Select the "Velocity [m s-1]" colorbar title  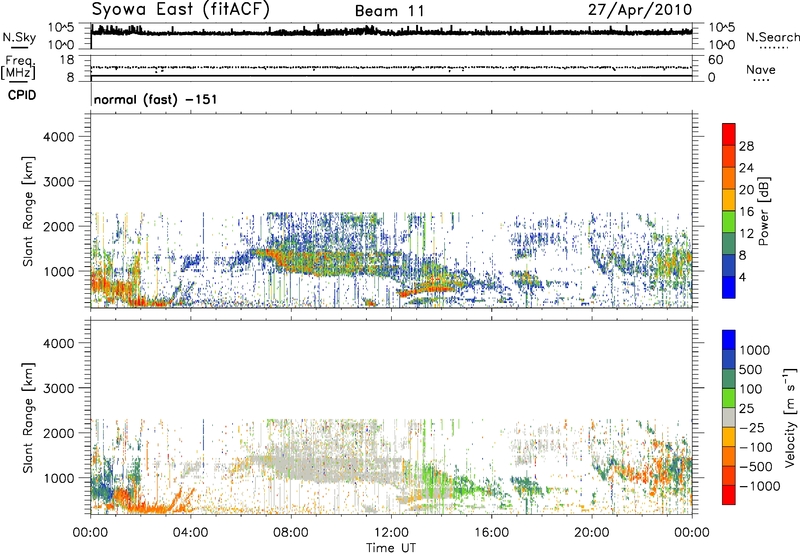coord(790,417)
